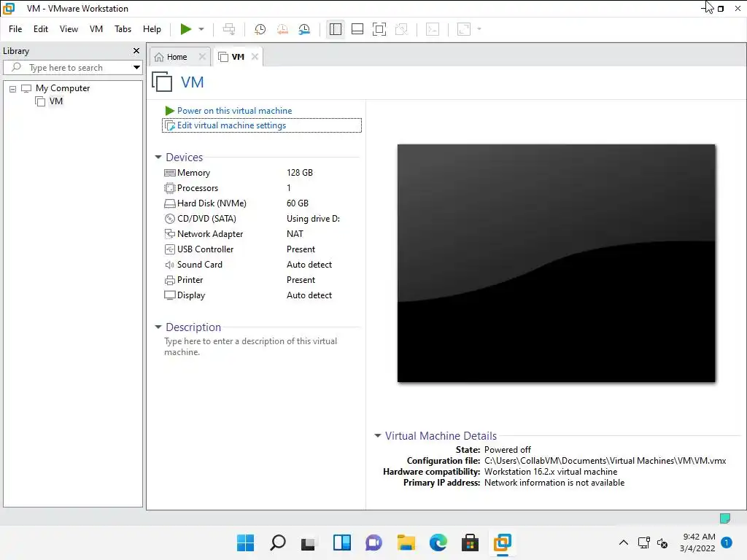This screenshot has width=747, height=560.
Task: Click the Display device icon
Action: 169,295
